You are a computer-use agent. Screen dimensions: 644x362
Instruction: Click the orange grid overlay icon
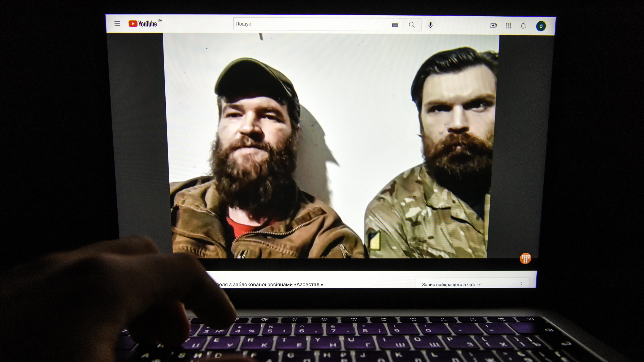pyautogui.click(x=525, y=258)
